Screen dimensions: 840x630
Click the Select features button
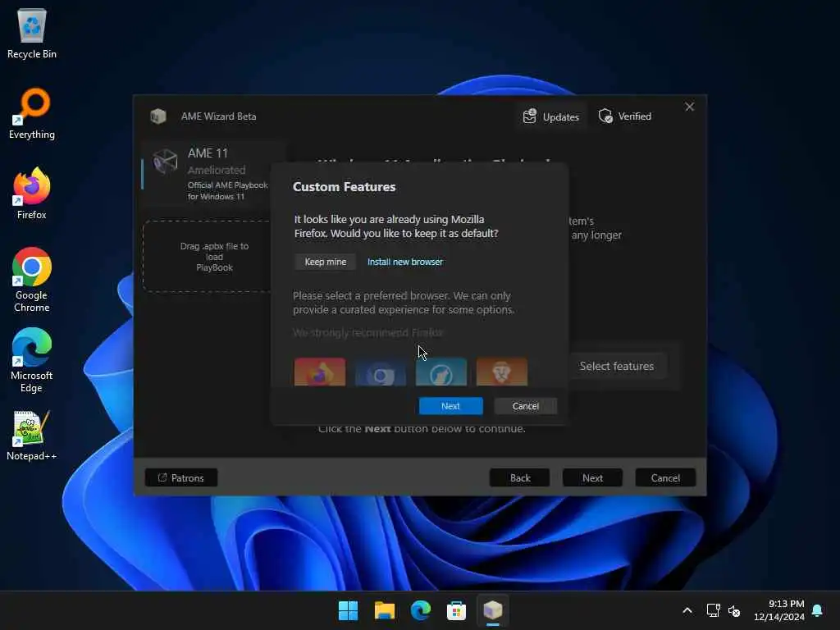tap(617, 367)
